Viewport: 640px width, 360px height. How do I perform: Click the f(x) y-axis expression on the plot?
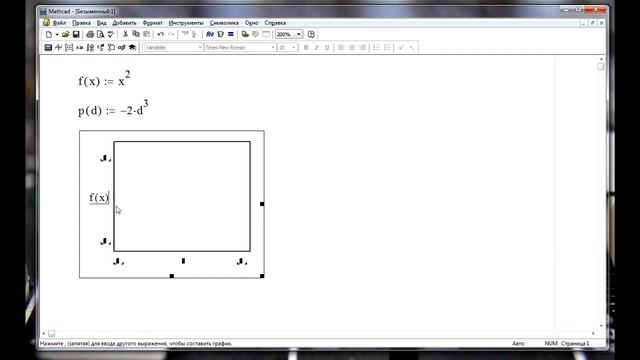[99, 198]
